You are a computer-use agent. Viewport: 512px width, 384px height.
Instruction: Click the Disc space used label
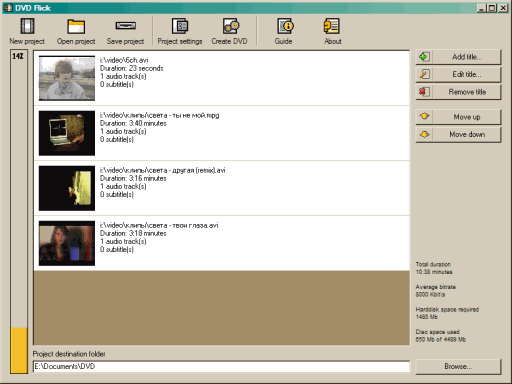click(x=437, y=332)
